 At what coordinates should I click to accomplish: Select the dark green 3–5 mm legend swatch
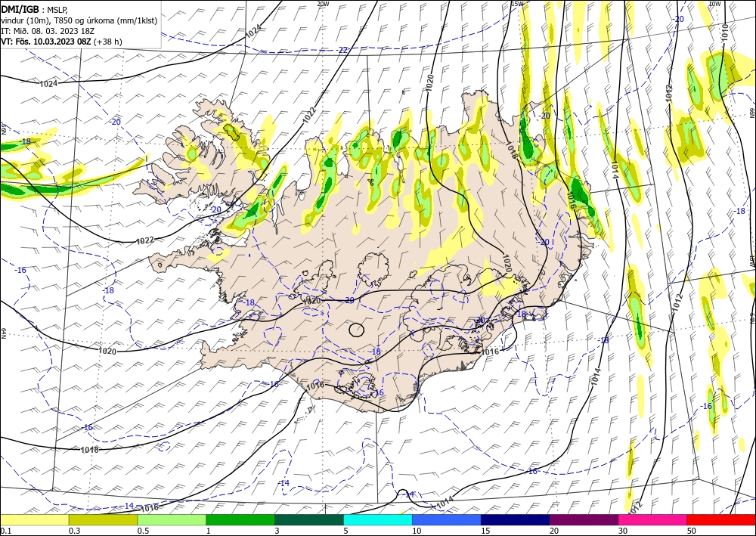click(x=309, y=519)
